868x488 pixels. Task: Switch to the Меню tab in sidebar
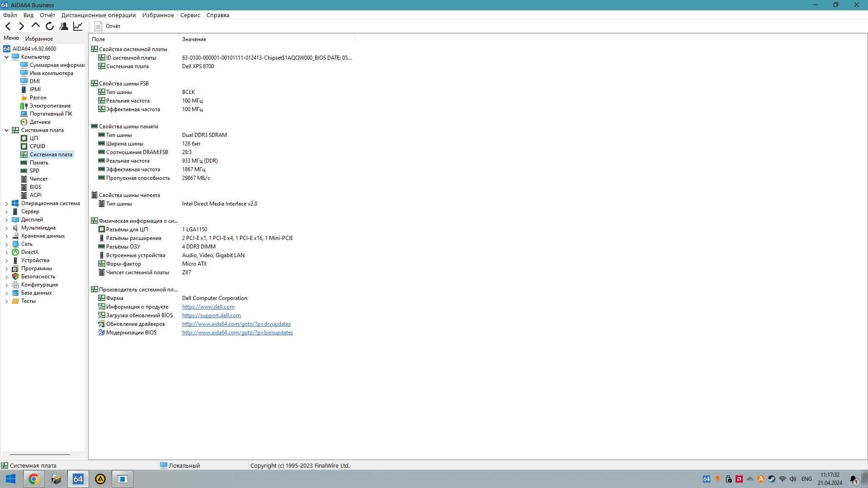pos(11,38)
